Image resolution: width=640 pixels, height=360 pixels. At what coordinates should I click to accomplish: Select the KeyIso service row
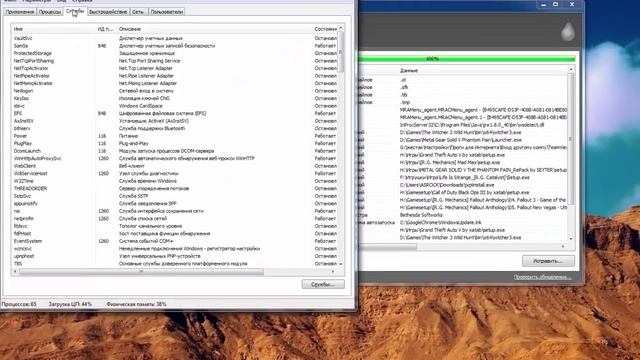click(175, 98)
